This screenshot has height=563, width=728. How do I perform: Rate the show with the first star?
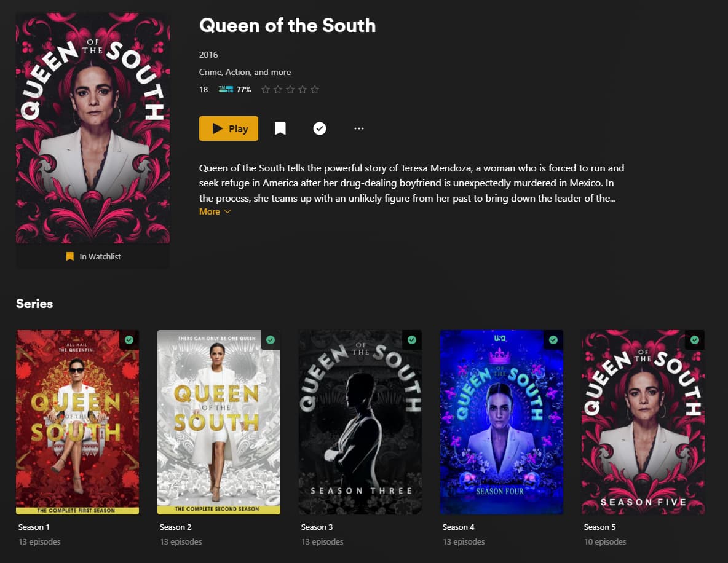tap(265, 89)
